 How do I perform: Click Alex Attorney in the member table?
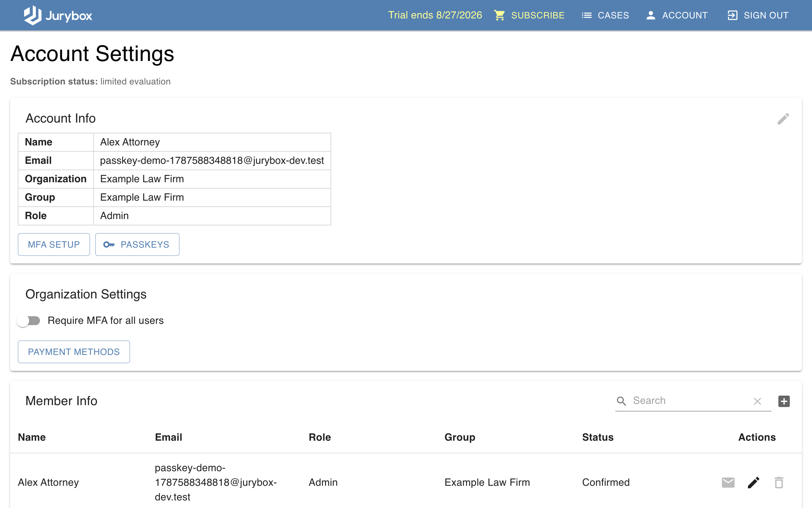tap(48, 483)
